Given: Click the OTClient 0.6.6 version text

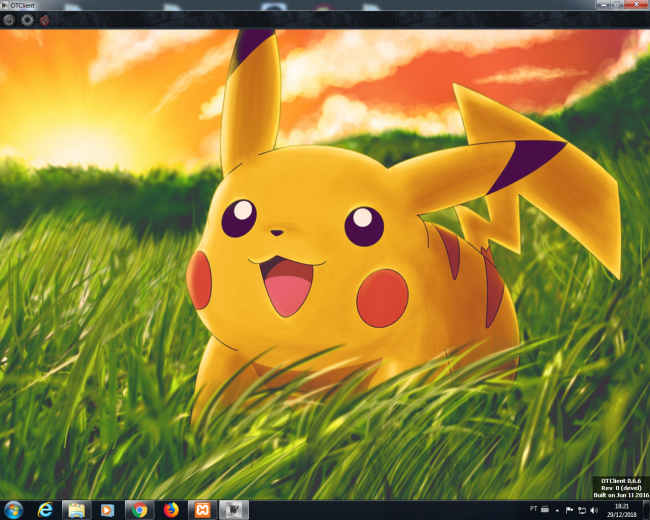Looking at the screenshot, I should (621, 481).
